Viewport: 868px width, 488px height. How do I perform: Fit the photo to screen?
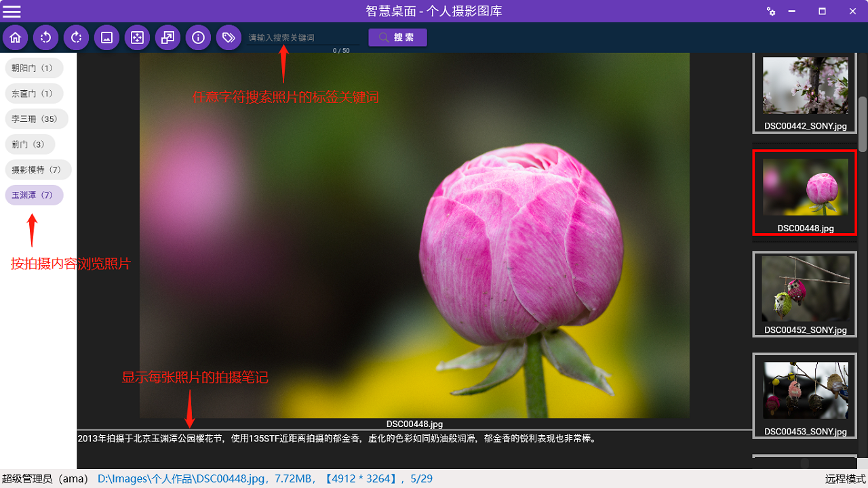tap(137, 37)
